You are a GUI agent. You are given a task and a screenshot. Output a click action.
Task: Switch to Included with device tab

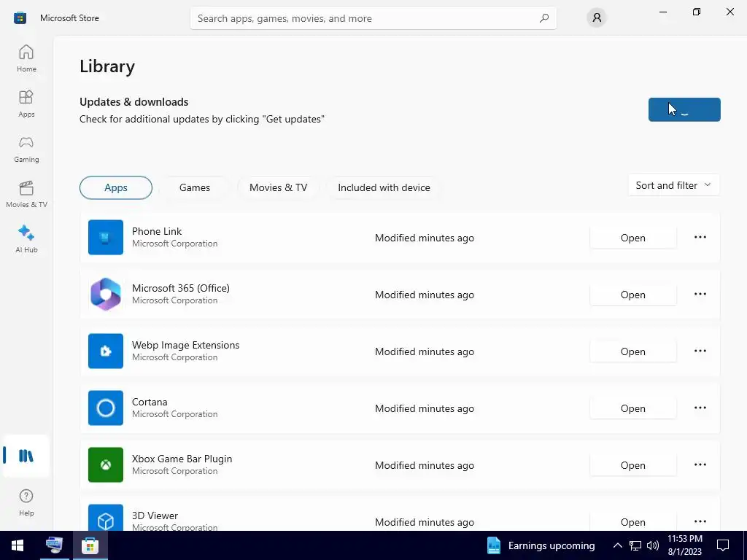click(x=384, y=187)
